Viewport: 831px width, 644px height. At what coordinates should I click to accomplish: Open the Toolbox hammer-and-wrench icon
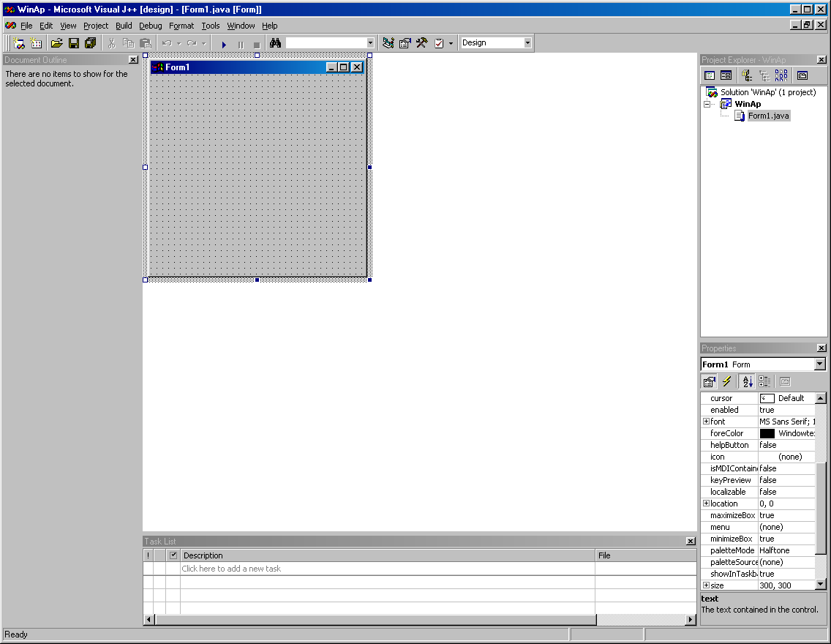click(422, 43)
